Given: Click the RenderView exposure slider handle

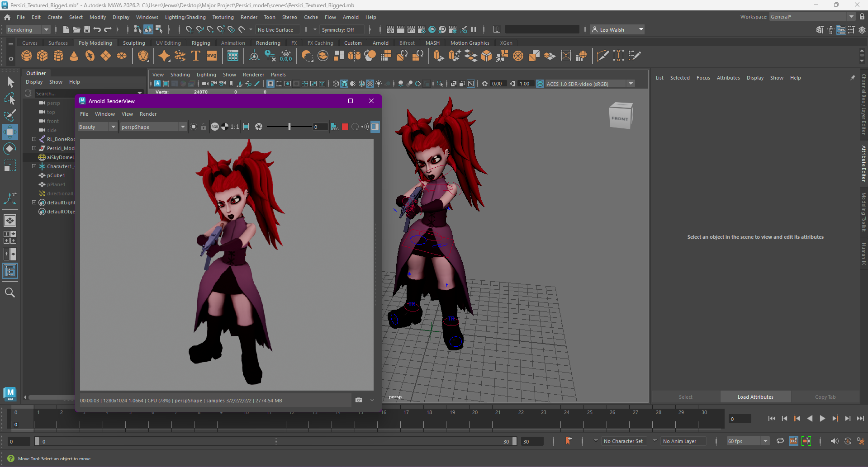Looking at the screenshot, I should pyautogui.click(x=289, y=127).
